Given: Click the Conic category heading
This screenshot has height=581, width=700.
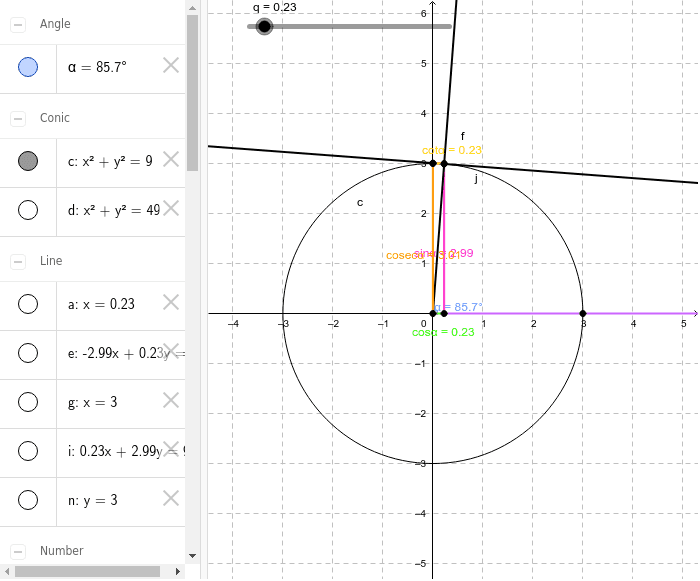Looking at the screenshot, I should (55, 118).
